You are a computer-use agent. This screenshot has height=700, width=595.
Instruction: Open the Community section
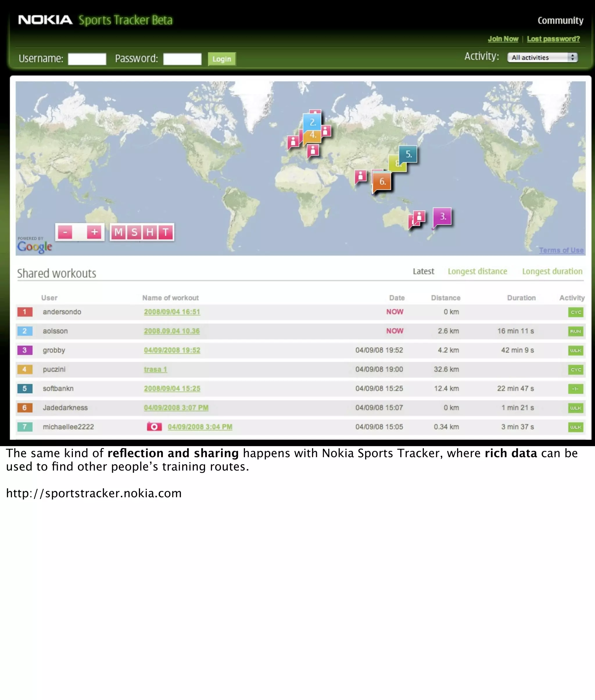pyautogui.click(x=560, y=21)
